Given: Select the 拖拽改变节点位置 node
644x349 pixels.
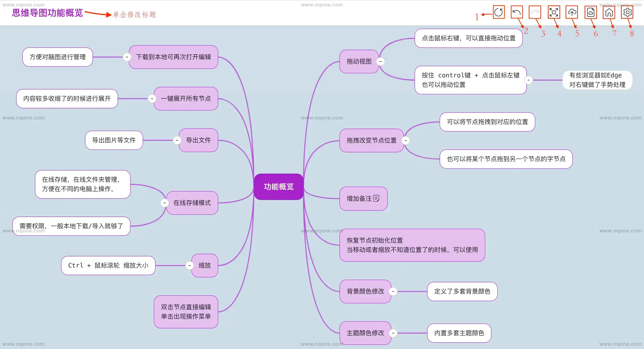Looking at the screenshot, I should pyautogui.click(x=372, y=140).
